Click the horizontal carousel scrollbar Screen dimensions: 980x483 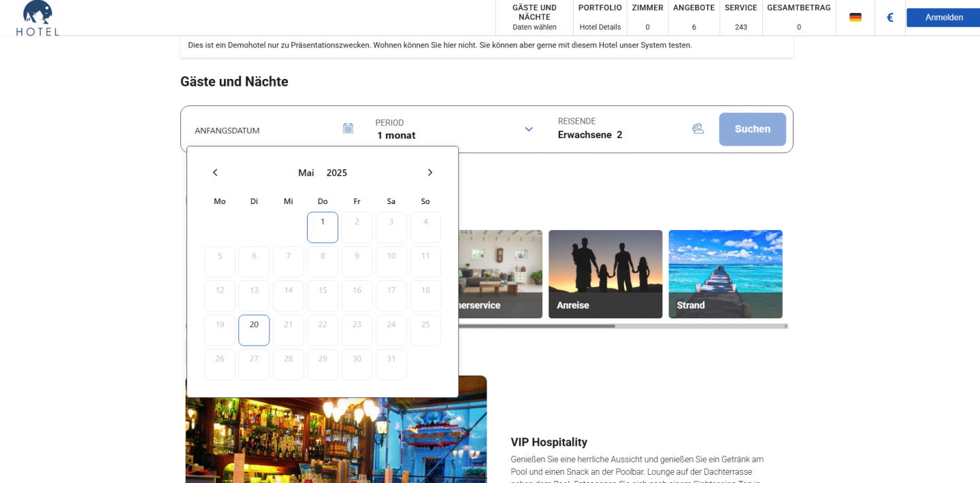pyautogui.click(x=536, y=326)
